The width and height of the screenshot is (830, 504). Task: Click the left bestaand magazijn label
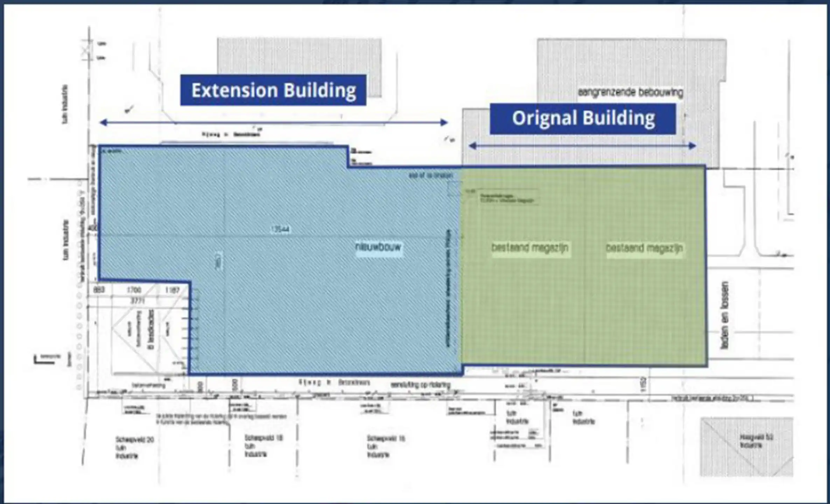click(x=530, y=248)
